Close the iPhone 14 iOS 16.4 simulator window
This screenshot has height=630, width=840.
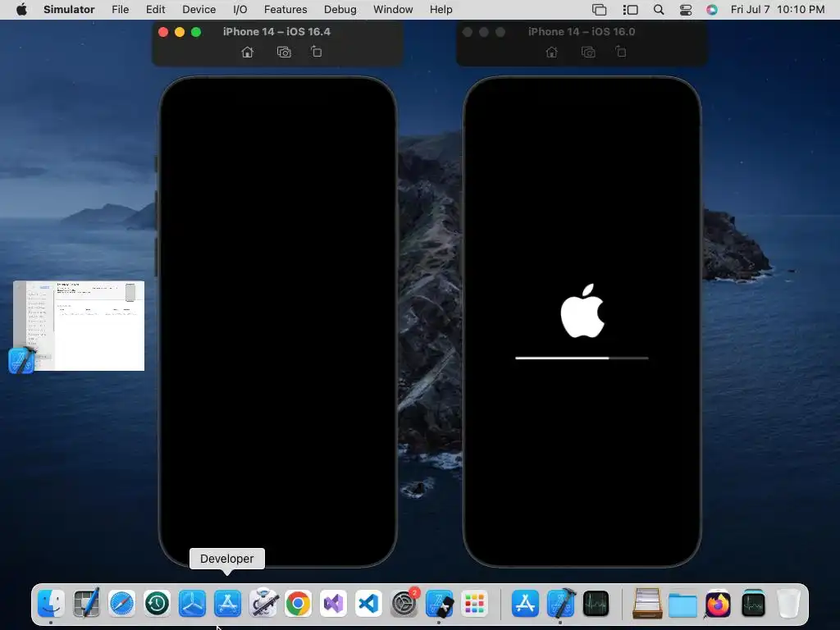(x=163, y=32)
